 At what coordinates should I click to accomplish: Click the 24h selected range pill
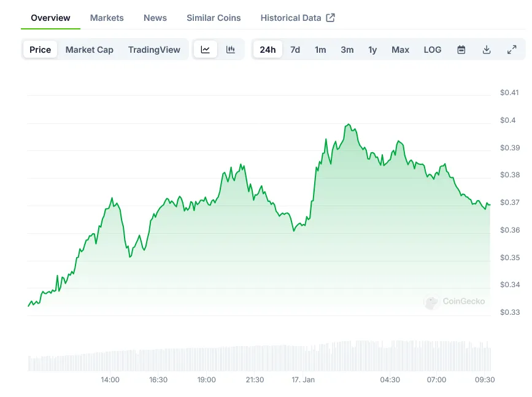coord(268,49)
